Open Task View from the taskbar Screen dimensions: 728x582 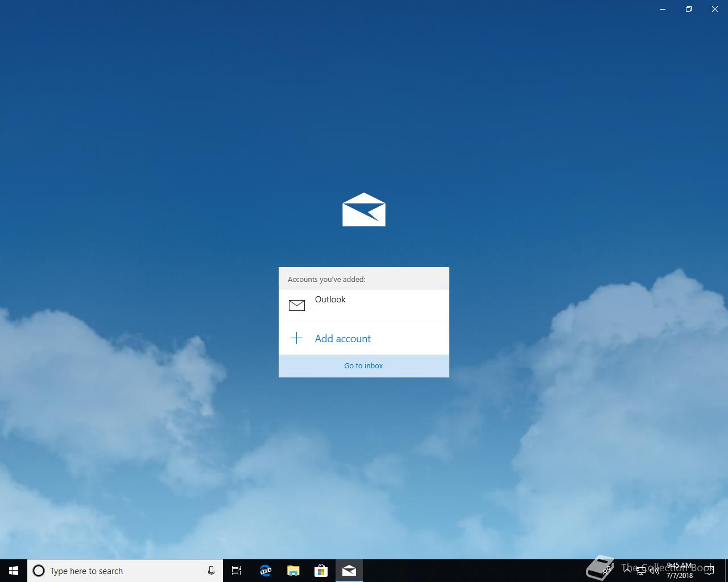[x=237, y=571]
